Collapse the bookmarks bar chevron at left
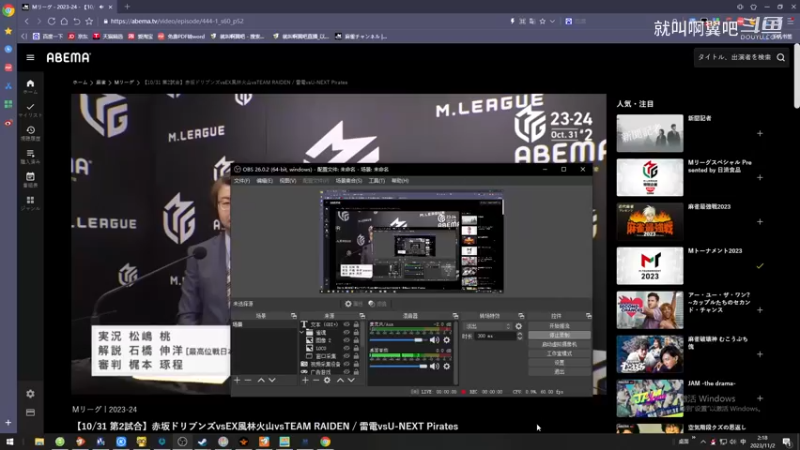Screen dimensions: 800x450 pos(24,36)
